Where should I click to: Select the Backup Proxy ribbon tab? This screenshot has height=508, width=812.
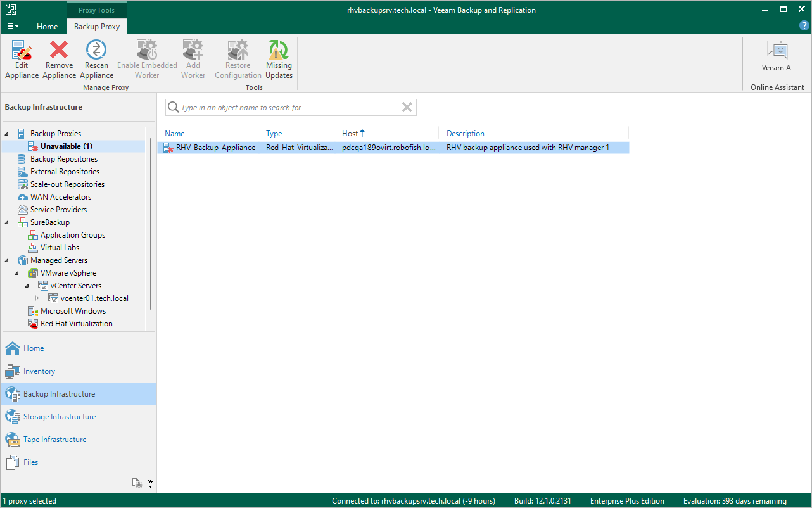[x=97, y=27]
